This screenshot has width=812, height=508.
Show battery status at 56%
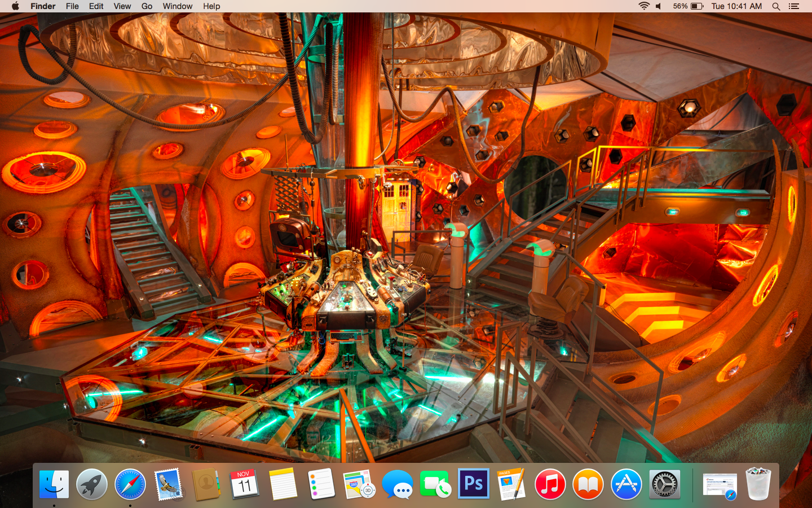pos(688,6)
